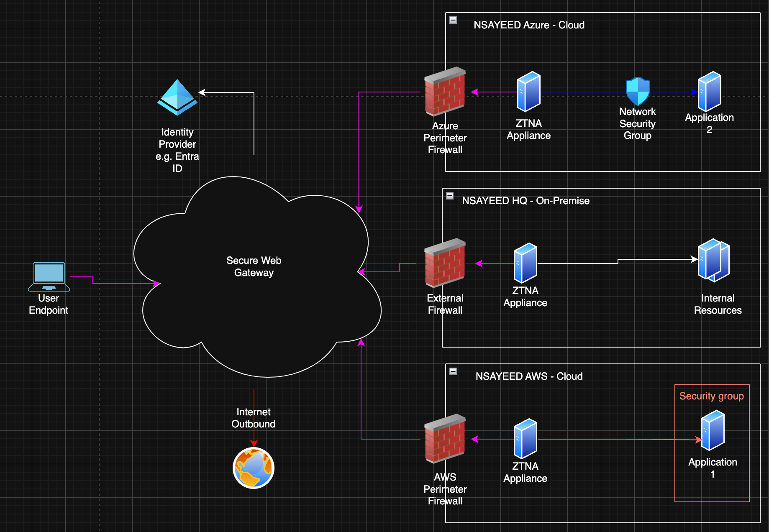769x532 pixels.
Task: Select the Azure Perimeter Firewall icon
Action: (445, 92)
